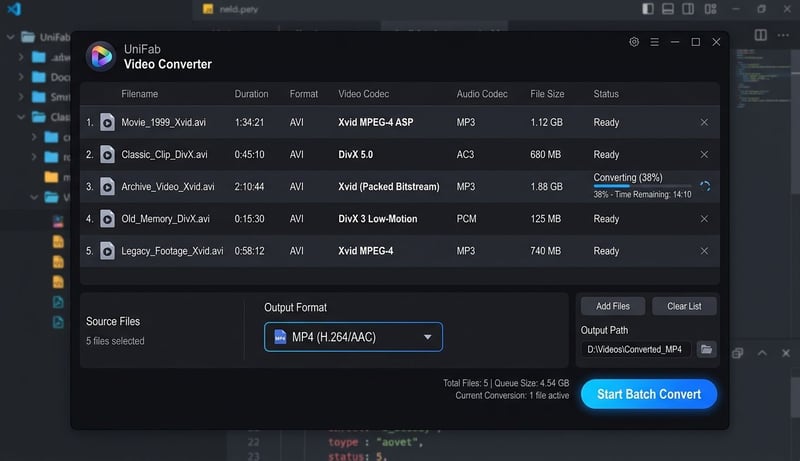Click DivX 3 Low-Motion codec cell
The image size is (800, 461).
point(378,219)
